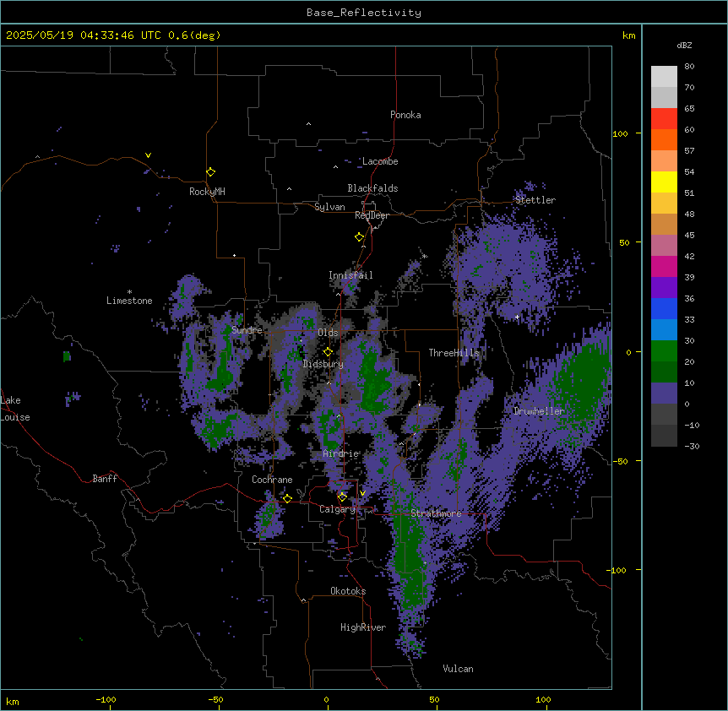Click the Ponoka town label
The width and height of the screenshot is (728, 711).
point(405,115)
